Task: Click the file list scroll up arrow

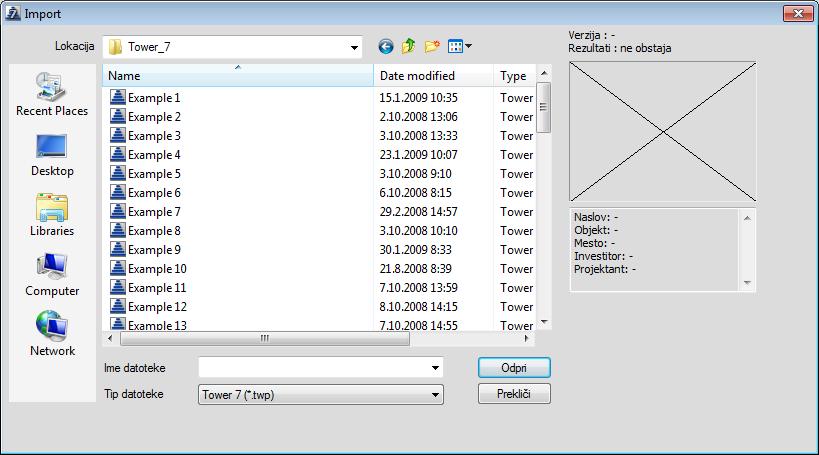Action: [544, 73]
